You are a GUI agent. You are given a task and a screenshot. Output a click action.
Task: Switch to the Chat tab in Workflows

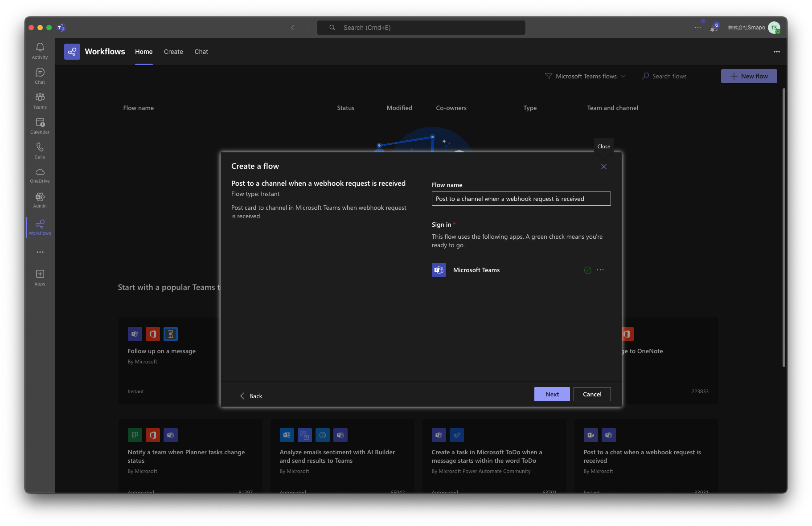point(201,52)
